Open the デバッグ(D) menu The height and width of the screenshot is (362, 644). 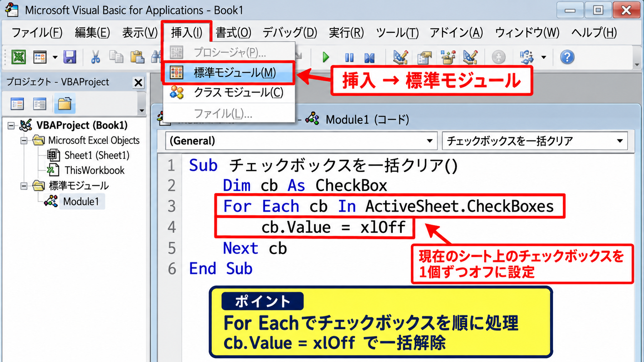[290, 33]
